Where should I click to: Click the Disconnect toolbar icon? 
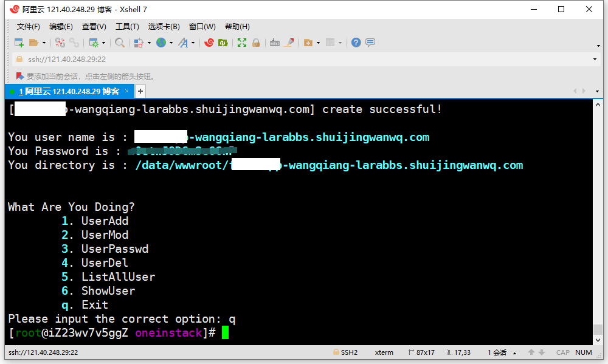[60, 43]
